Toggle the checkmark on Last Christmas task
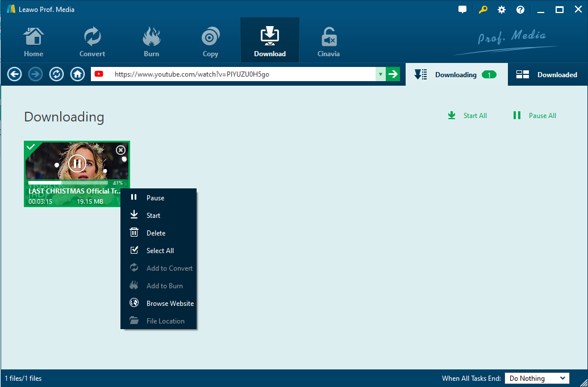The width and height of the screenshot is (588, 387). click(31, 147)
